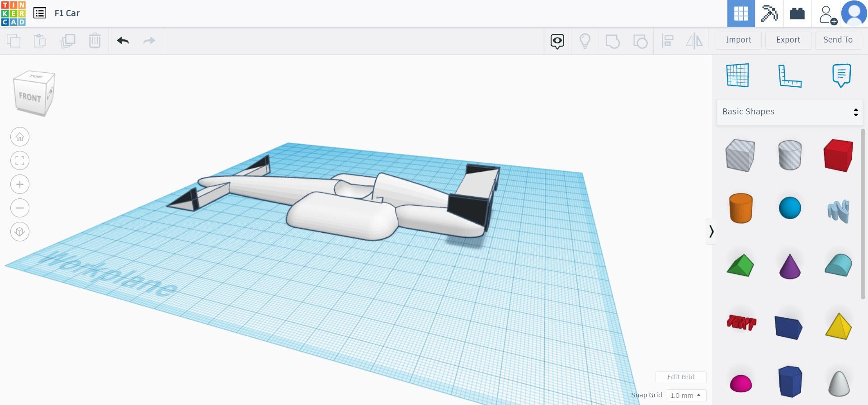This screenshot has width=868, height=405.
Task: Click the FRONT face of view cube
Action: 30,97
